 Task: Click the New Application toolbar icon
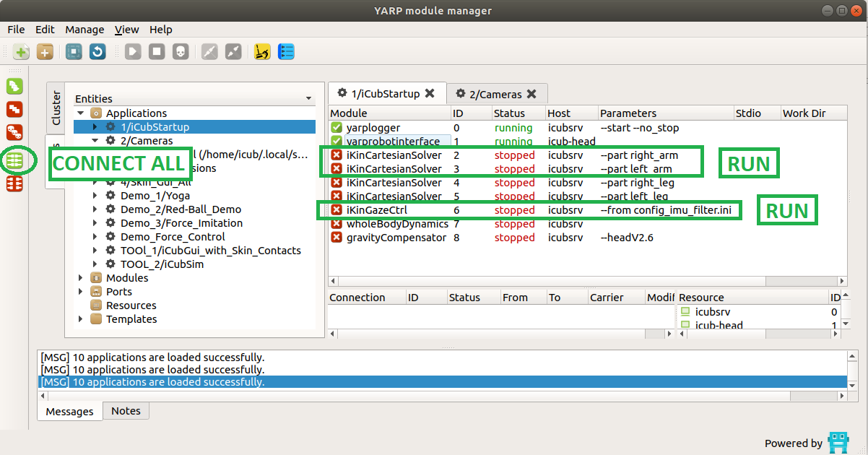(22, 52)
